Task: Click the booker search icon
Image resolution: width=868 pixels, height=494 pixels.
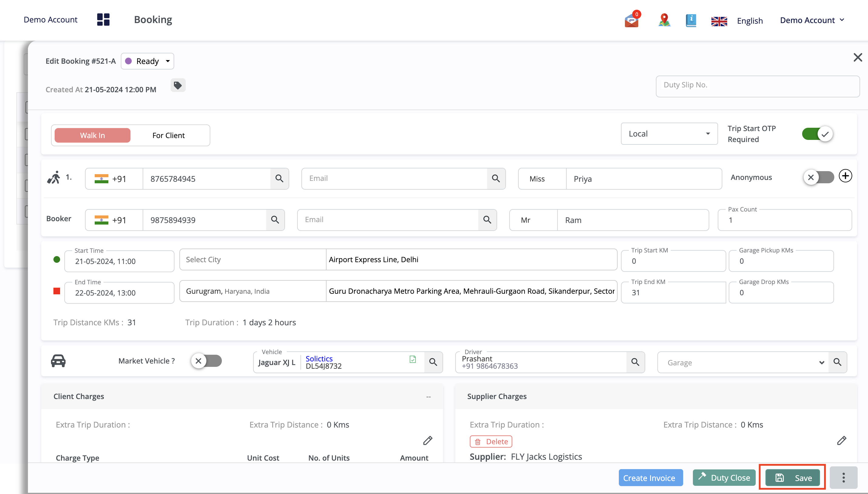Action: coord(276,219)
